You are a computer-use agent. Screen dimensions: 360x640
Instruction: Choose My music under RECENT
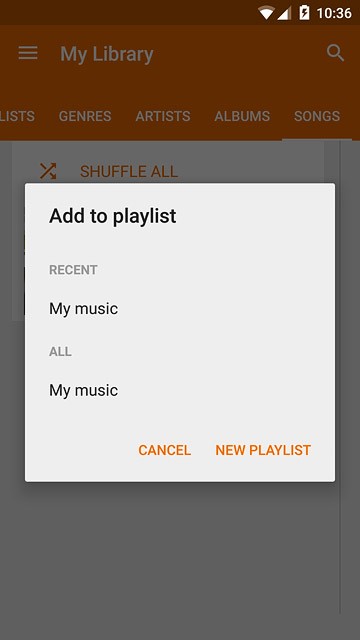tap(180, 309)
